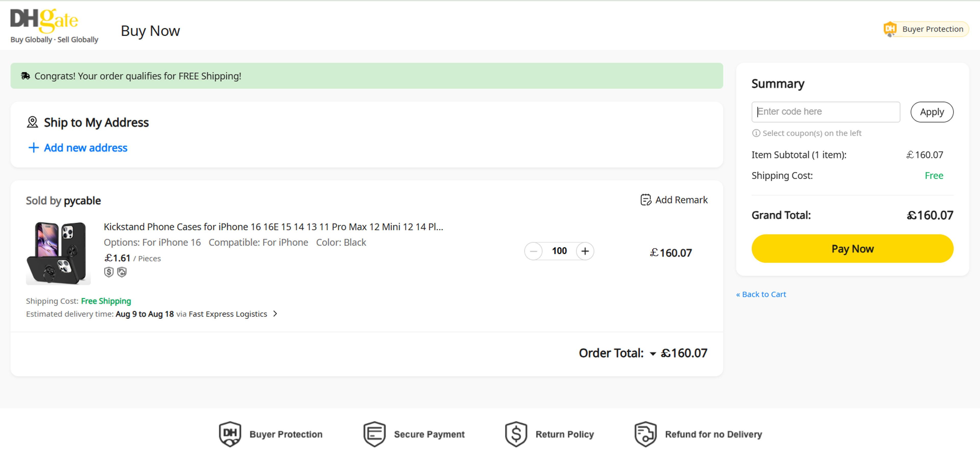Screen dimensions: 980x460
Task: Go back via the Back to Cart link
Action: [x=761, y=294]
